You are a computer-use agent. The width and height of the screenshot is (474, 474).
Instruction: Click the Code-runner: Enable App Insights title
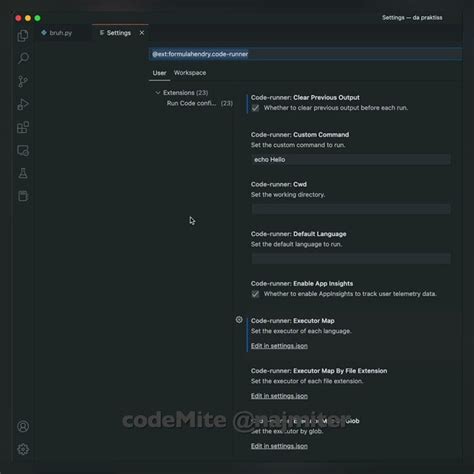[302, 283]
